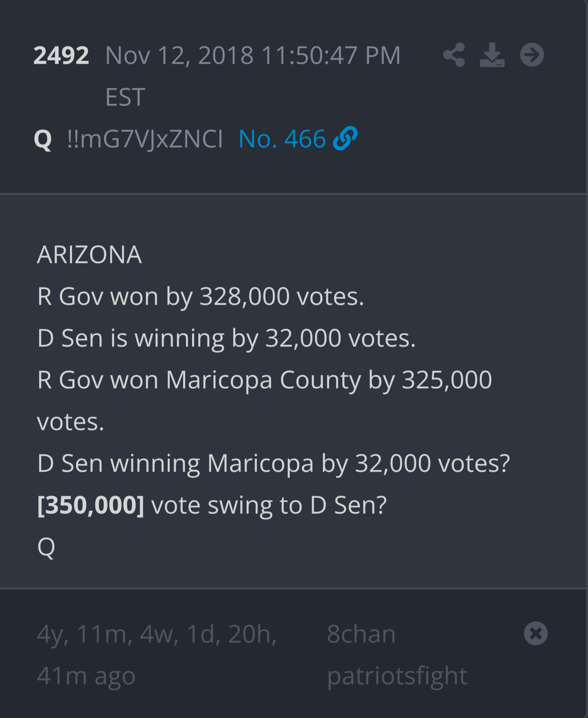Click the line R Gov won by 328,000 votes
This screenshot has height=718, width=588.
[201, 296]
